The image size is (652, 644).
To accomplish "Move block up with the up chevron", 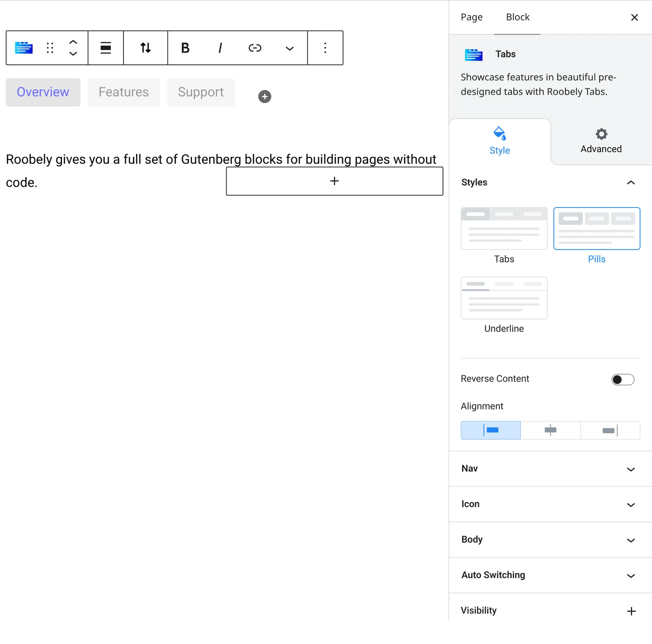I will tap(73, 42).
